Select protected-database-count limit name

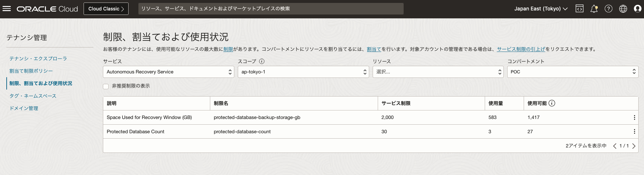pos(242,132)
